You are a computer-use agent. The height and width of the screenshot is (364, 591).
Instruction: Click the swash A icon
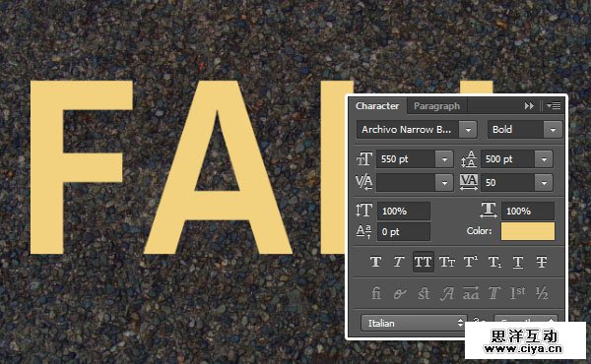[447, 293]
